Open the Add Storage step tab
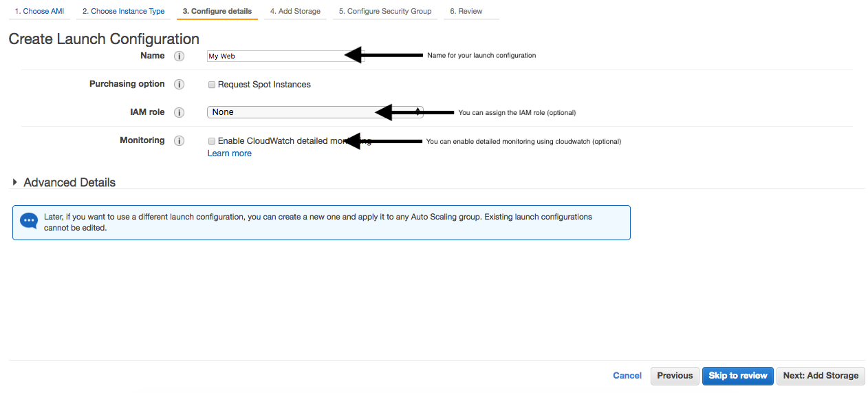The height and width of the screenshot is (393, 868). (295, 12)
